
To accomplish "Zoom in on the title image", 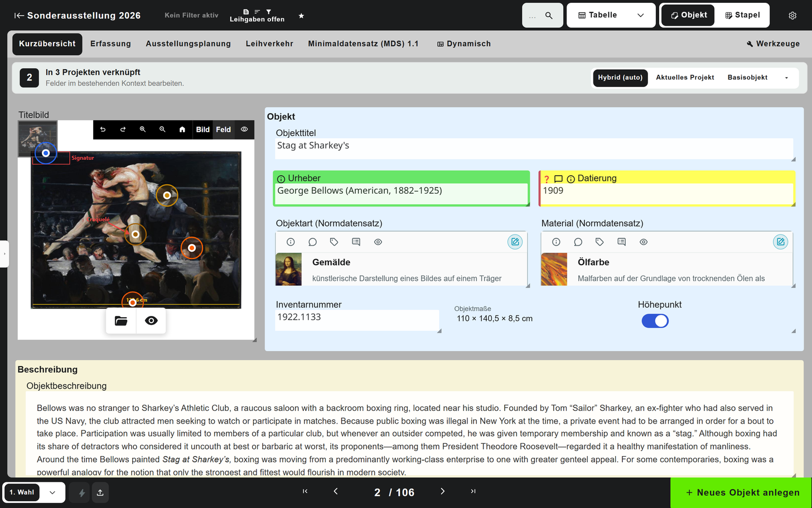I will pos(143,130).
